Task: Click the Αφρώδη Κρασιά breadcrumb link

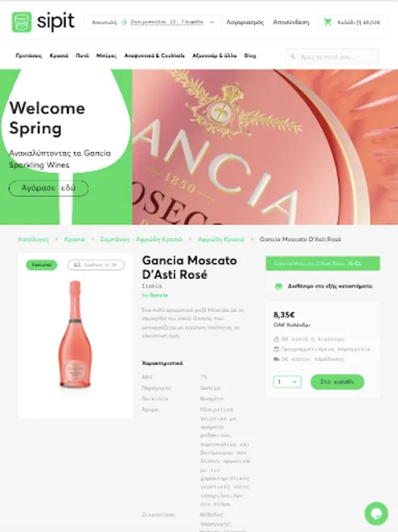Action: click(x=221, y=239)
